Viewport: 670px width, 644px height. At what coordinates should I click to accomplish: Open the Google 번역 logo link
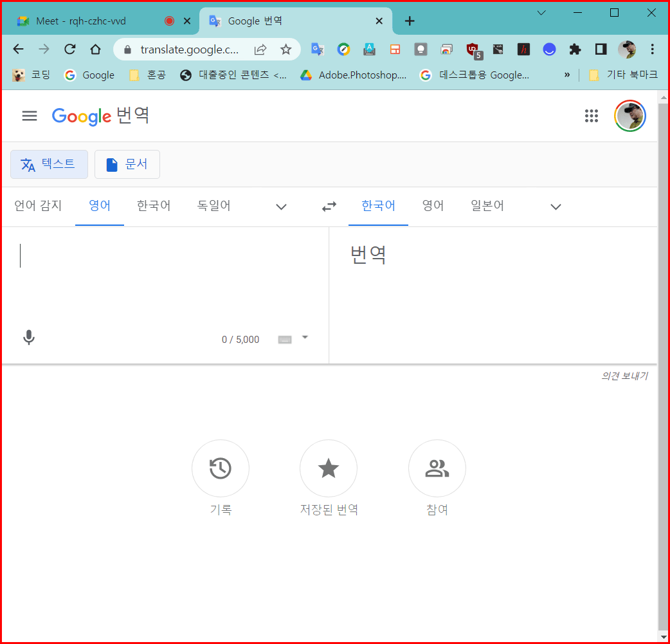tap(100, 116)
